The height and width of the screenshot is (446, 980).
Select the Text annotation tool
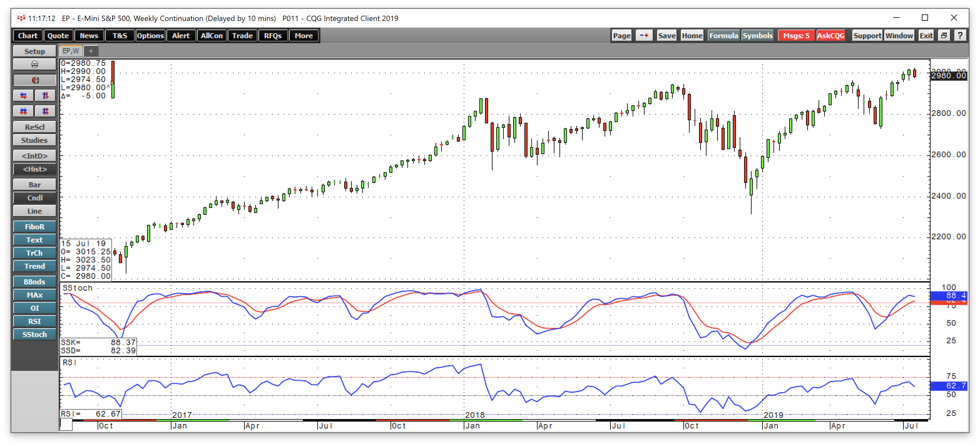pos(35,240)
